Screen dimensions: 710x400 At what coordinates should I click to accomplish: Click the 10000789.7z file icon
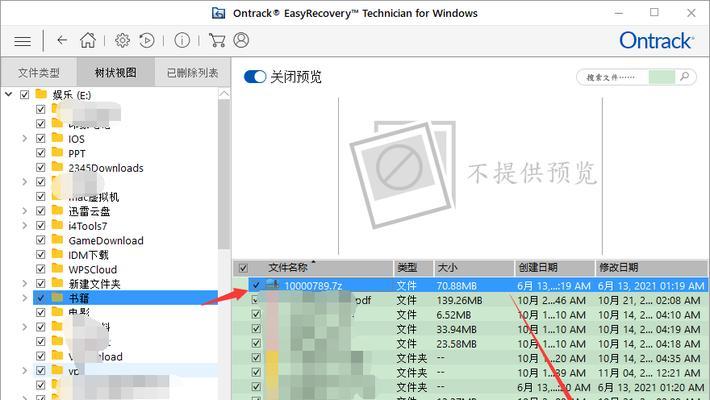click(273, 285)
